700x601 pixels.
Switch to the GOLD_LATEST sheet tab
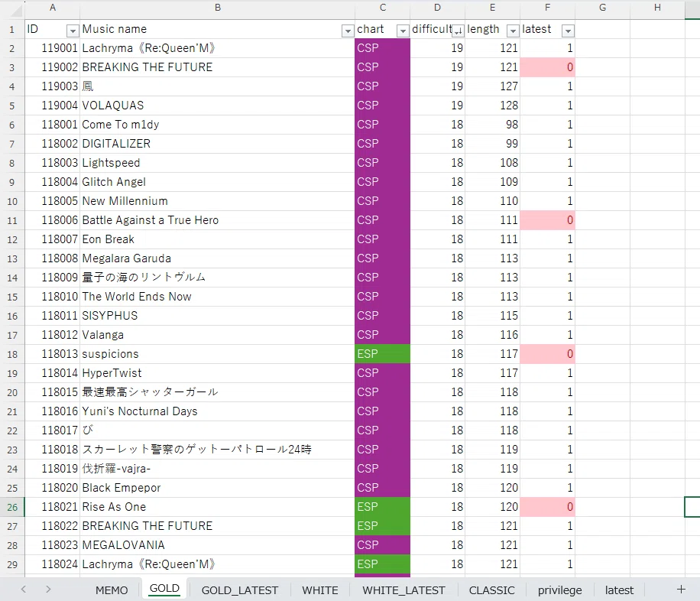click(240, 590)
